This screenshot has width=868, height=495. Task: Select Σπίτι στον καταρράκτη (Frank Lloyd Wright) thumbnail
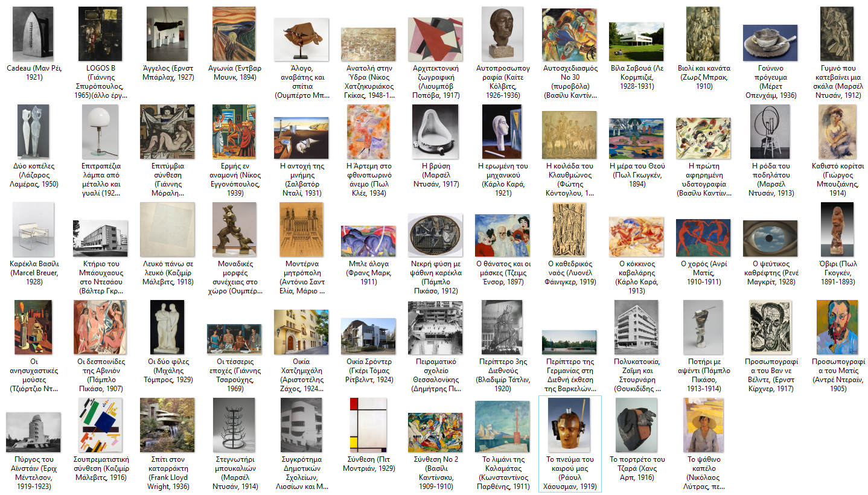tap(168, 424)
